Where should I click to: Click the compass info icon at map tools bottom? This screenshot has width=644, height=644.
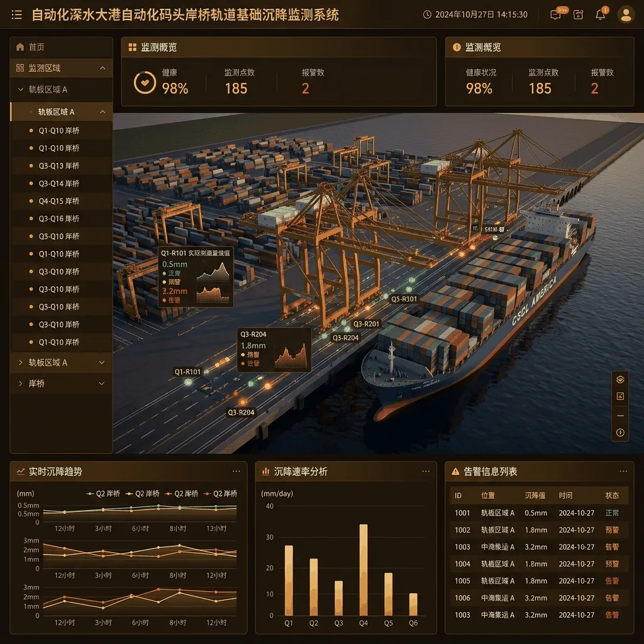(x=620, y=433)
